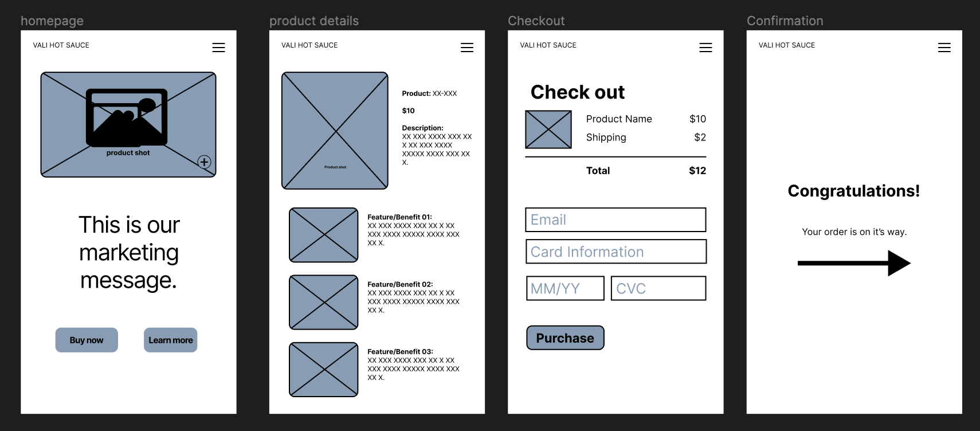Click the arrow on Confirmation screen
The height and width of the screenshot is (431, 980).
click(x=853, y=263)
